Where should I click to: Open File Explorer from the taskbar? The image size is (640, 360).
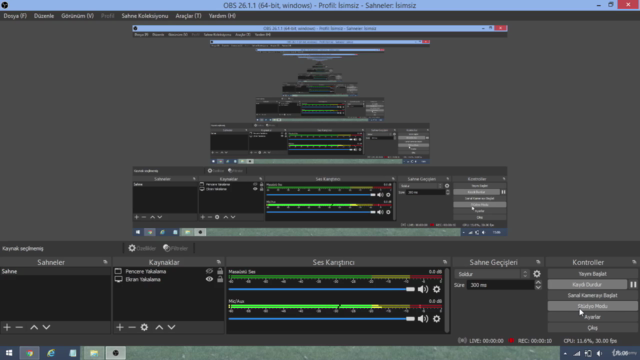[94, 353]
